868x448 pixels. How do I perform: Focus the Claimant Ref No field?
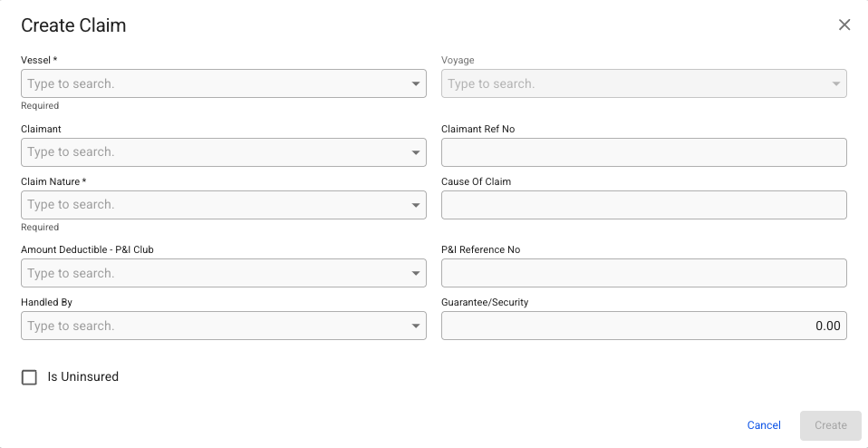(x=643, y=152)
